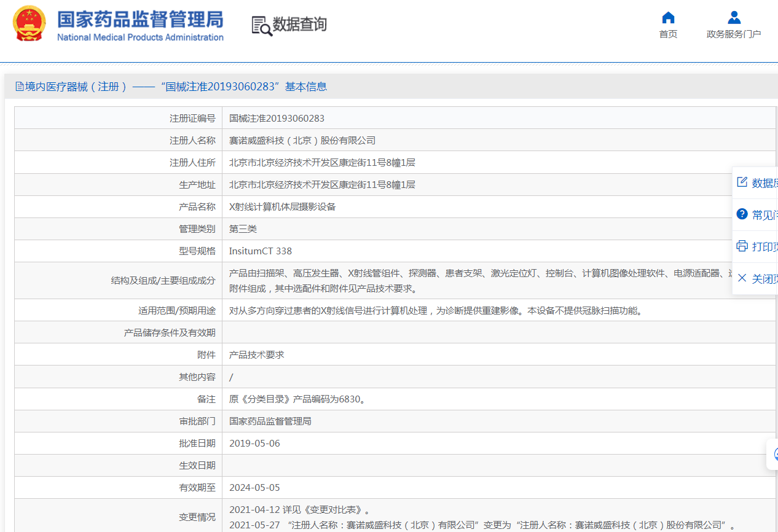This screenshot has height=532, width=778.
Task: Click the national emblem logo
Action: pyautogui.click(x=29, y=23)
